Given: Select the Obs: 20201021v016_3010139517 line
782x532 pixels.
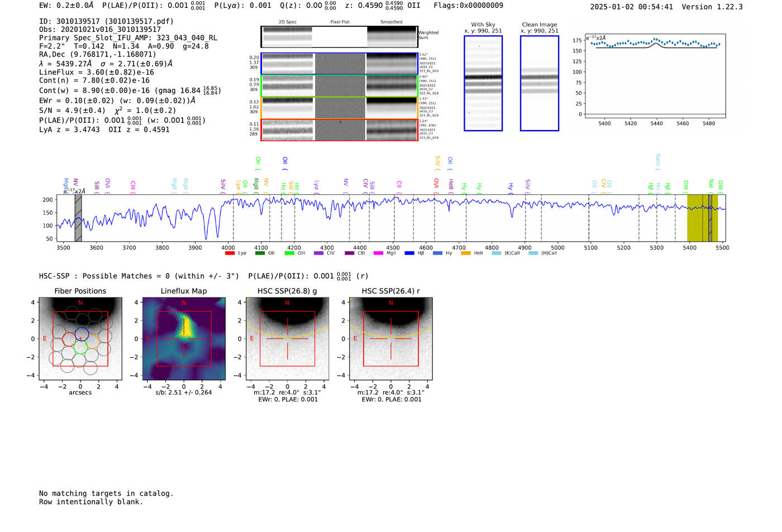Looking at the screenshot, I should point(100,30).
